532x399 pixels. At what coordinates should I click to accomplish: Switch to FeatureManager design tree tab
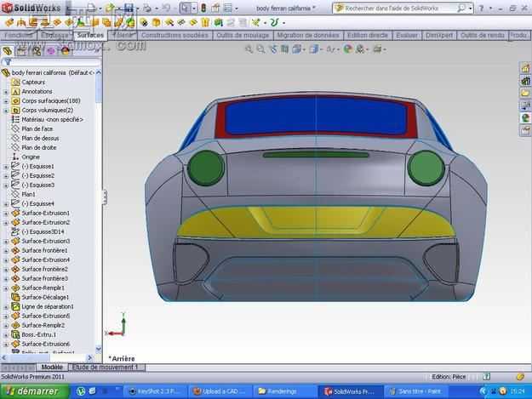point(8,51)
